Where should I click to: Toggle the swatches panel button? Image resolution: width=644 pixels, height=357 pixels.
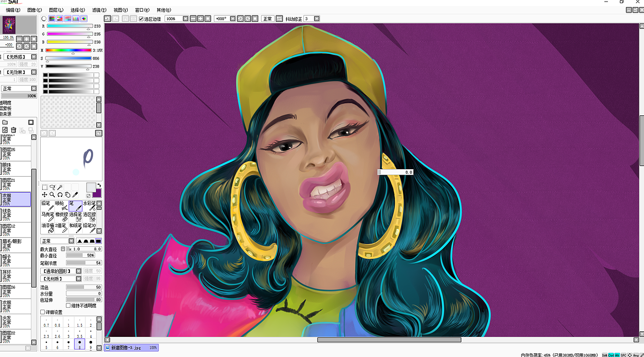click(76, 19)
